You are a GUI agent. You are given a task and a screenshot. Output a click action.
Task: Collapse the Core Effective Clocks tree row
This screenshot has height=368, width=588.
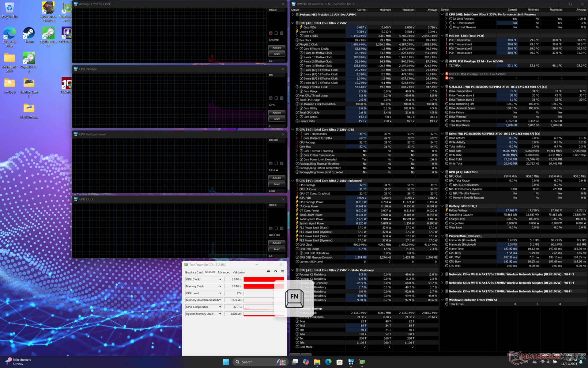296,49
